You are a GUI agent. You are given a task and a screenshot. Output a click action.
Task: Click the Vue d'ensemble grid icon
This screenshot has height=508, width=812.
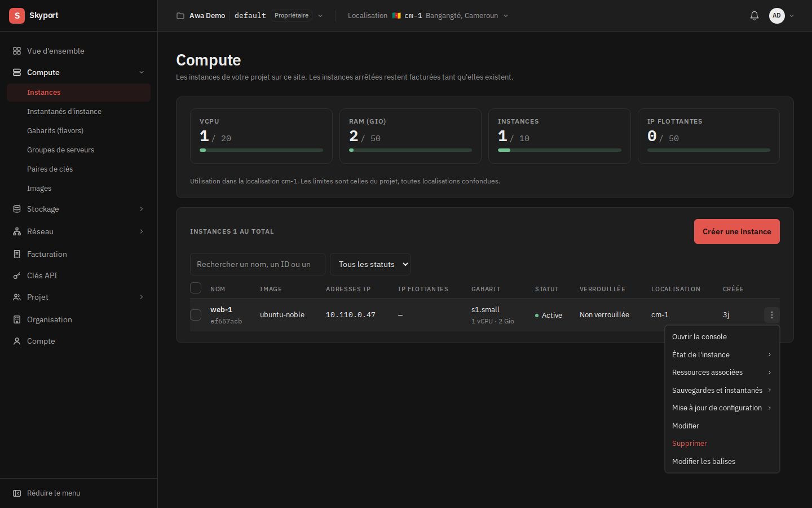click(17, 51)
